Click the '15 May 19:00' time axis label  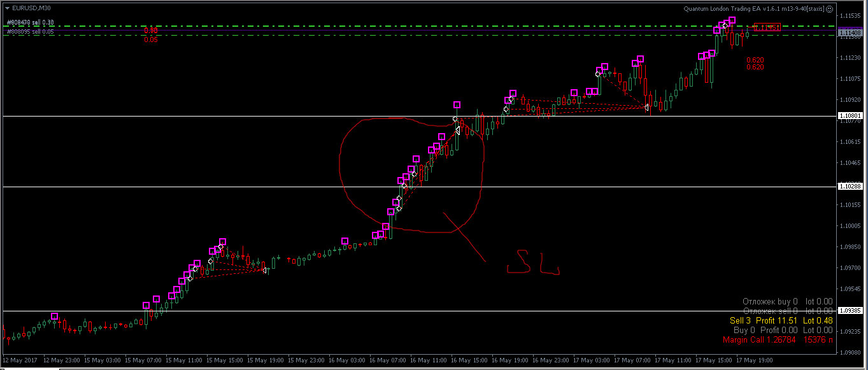click(264, 360)
